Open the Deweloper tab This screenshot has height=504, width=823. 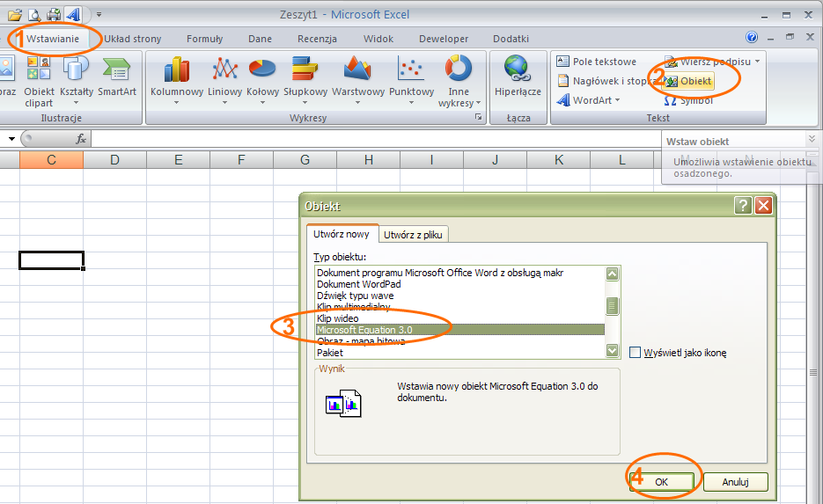tap(444, 39)
